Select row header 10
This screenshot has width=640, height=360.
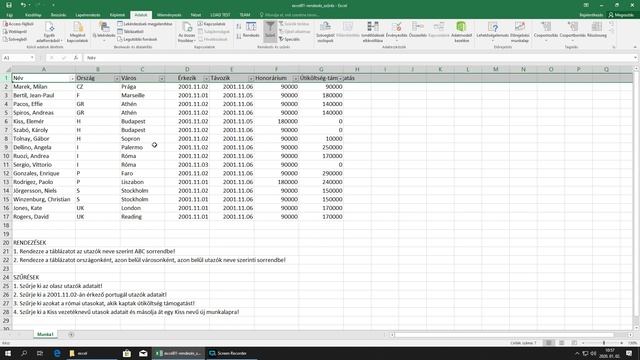[x=6, y=156]
